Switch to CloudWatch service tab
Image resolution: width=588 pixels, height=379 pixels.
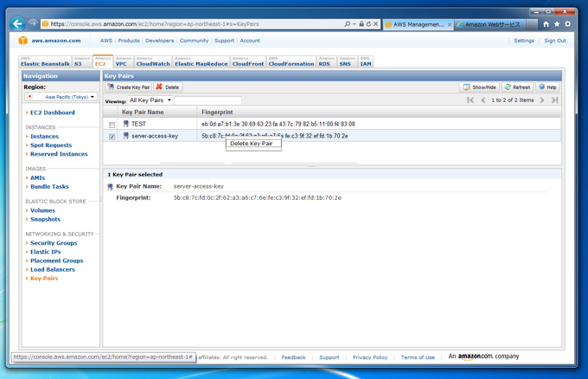point(153,61)
